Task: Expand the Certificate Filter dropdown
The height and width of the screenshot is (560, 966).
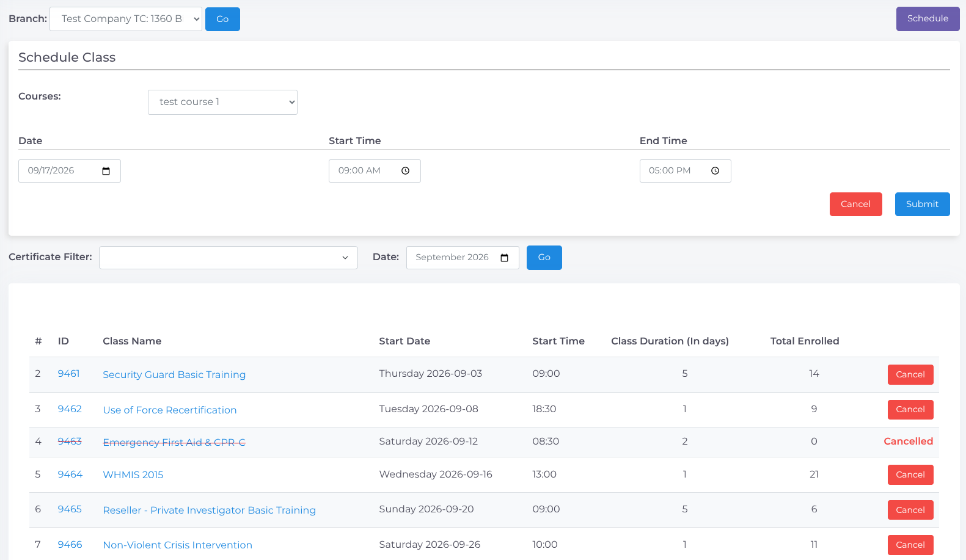Action: [229, 258]
